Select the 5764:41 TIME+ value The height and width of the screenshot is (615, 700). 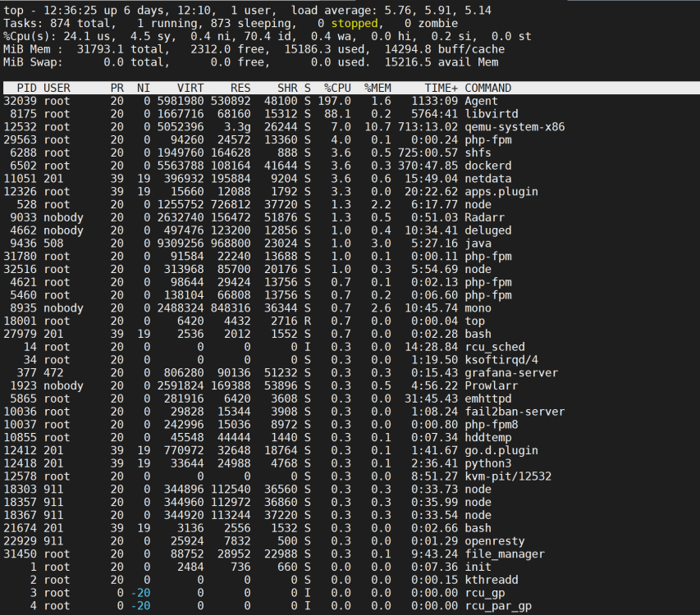click(x=434, y=114)
